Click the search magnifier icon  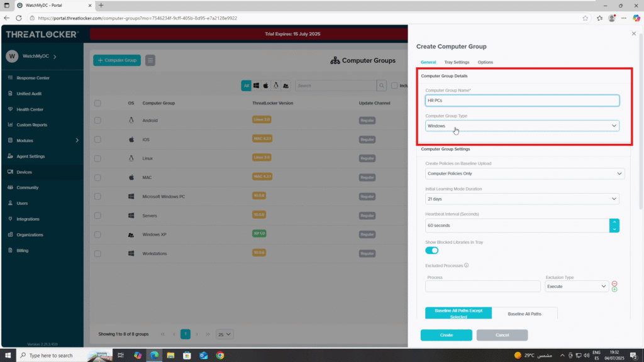[x=382, y=85]
